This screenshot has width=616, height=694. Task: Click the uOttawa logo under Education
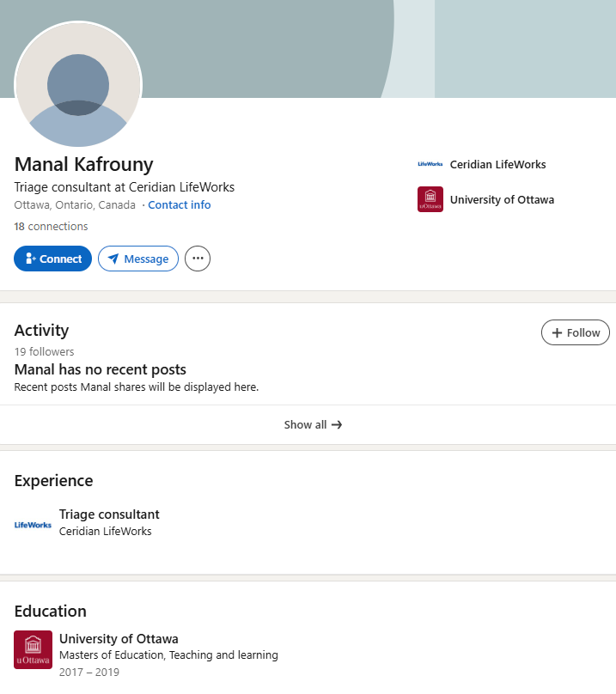33,649
